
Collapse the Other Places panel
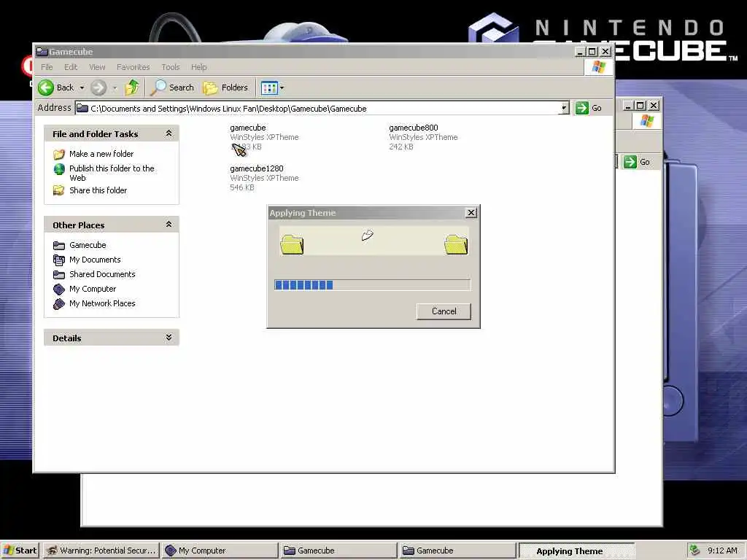[169, 225]
